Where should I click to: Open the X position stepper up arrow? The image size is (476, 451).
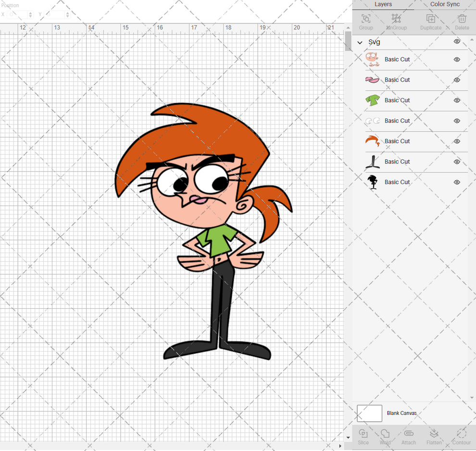[x=31, y=12]
